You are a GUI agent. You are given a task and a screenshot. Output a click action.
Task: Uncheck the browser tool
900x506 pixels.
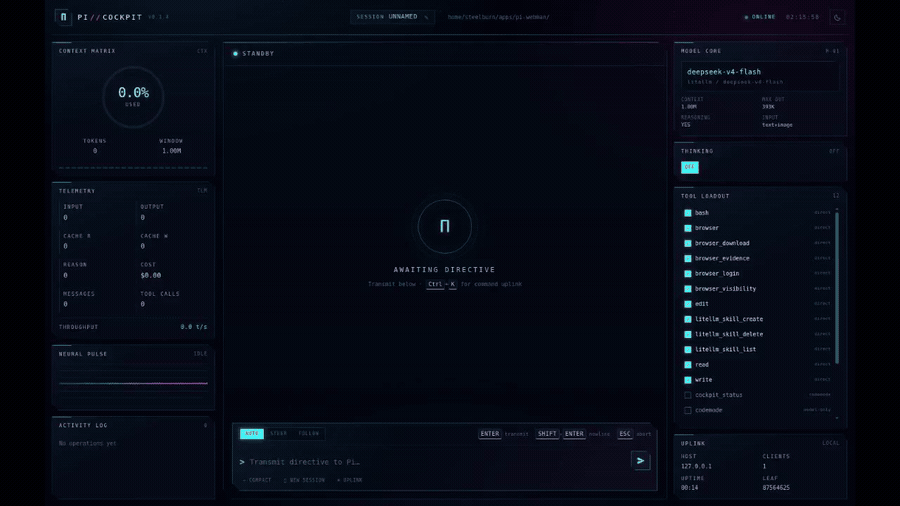(688, 228)
